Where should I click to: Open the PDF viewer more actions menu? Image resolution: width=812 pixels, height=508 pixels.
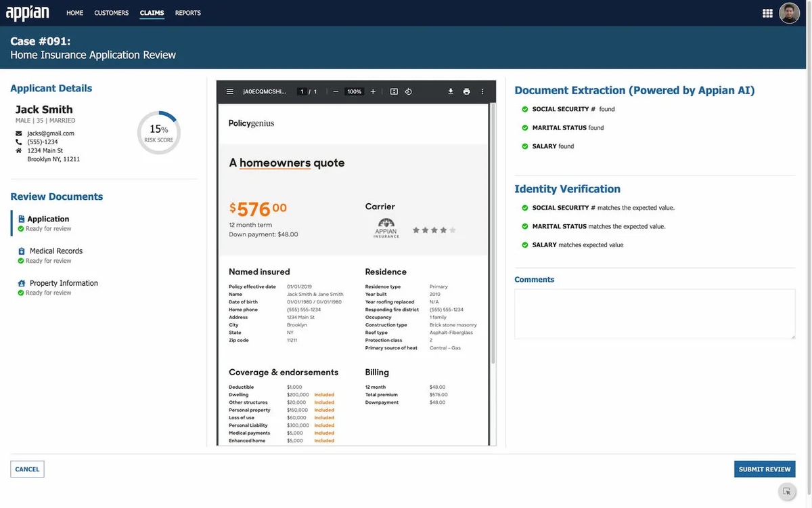[482, 91]
